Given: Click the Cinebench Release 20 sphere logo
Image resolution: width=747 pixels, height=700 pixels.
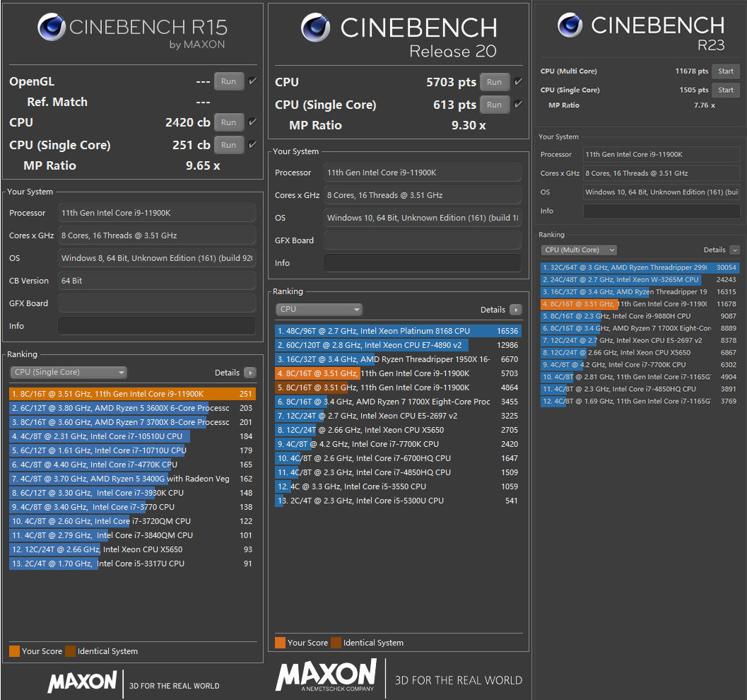Looking at the screenshot, I should 316,28.
